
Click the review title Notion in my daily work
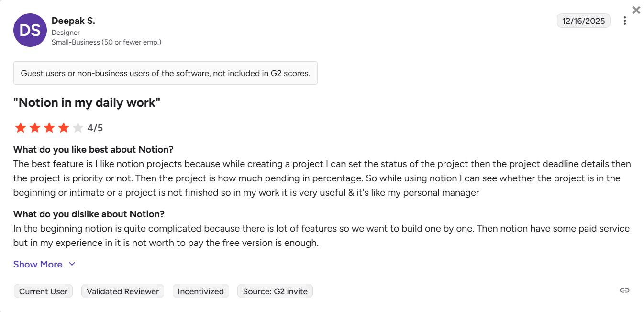pos(87,102)
